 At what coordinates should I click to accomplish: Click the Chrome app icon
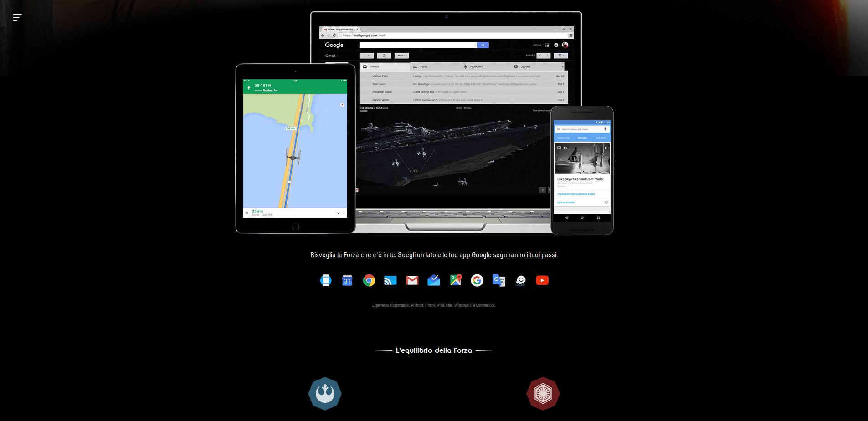[369, 280]
